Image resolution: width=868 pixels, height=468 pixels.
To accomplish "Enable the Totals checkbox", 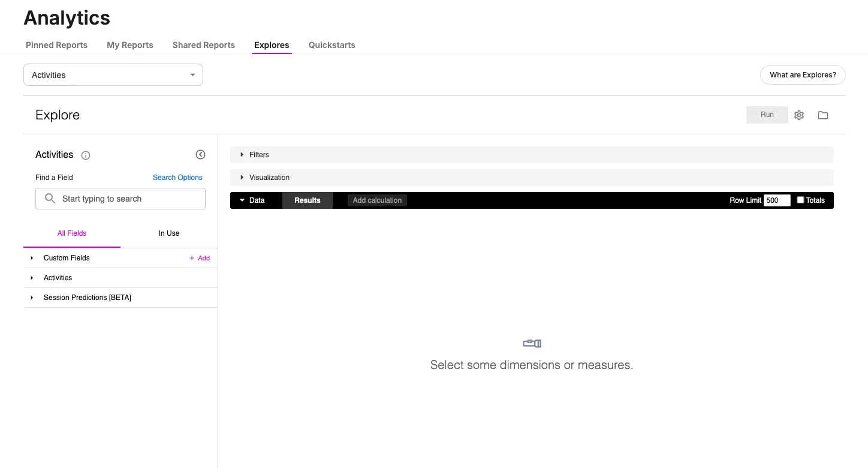I will pyautogui.click(x=800, y=200).
